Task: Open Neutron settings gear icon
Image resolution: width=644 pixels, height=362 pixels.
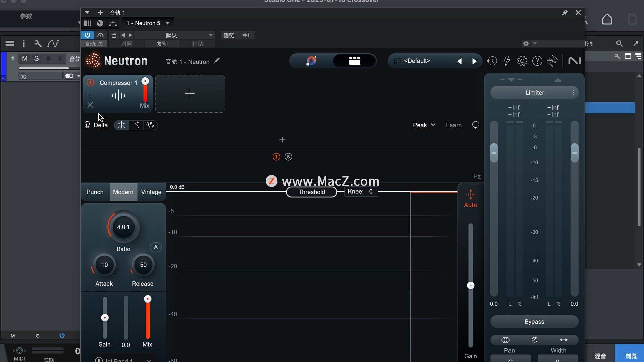Action: tap(522, 61)
